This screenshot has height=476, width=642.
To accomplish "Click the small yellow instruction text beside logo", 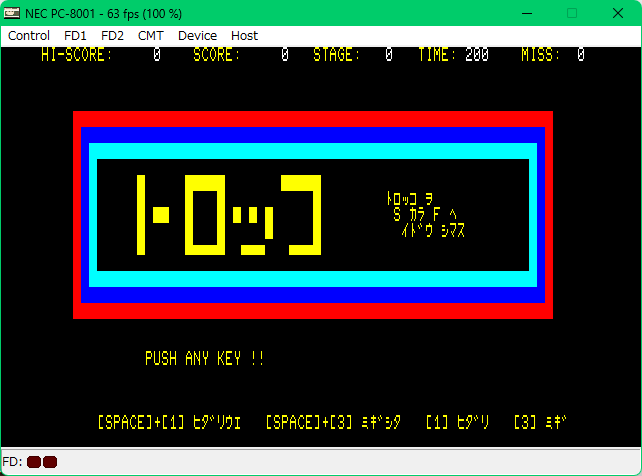I will coord(426,214).
